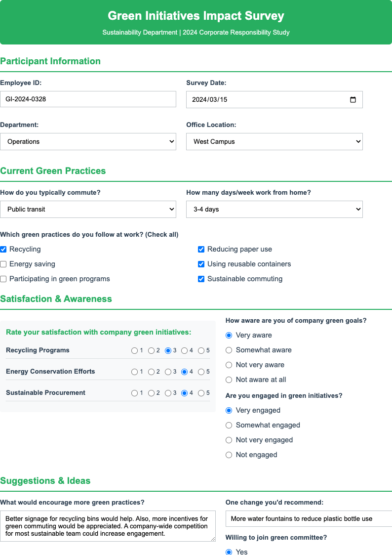Uncheck Sustainable commuting
This screenshot has width=392, height=555.
201,279
